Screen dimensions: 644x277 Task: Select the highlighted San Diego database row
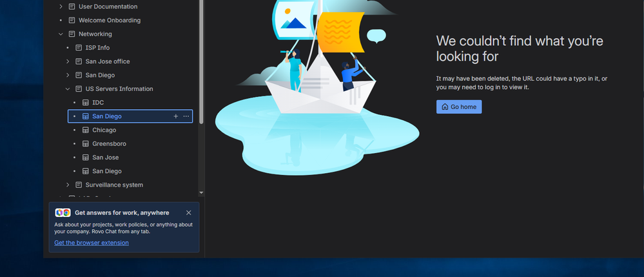(x=130, y=116)
